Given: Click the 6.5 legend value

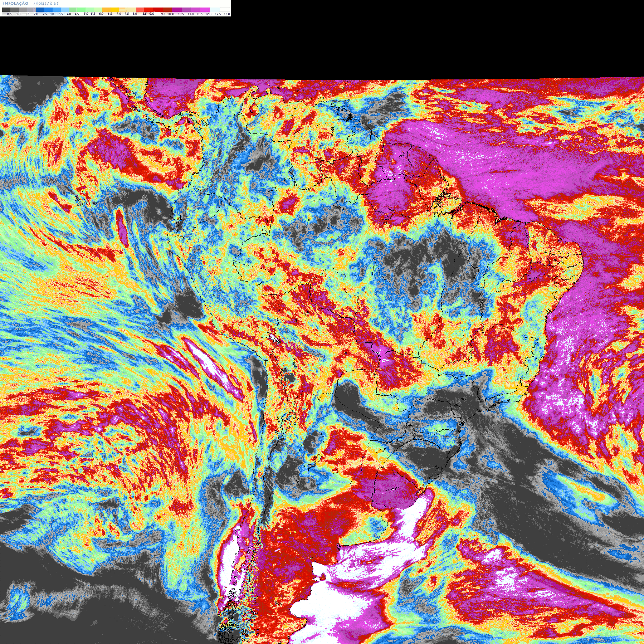Looking at the screenshot, I should point(110,14).
